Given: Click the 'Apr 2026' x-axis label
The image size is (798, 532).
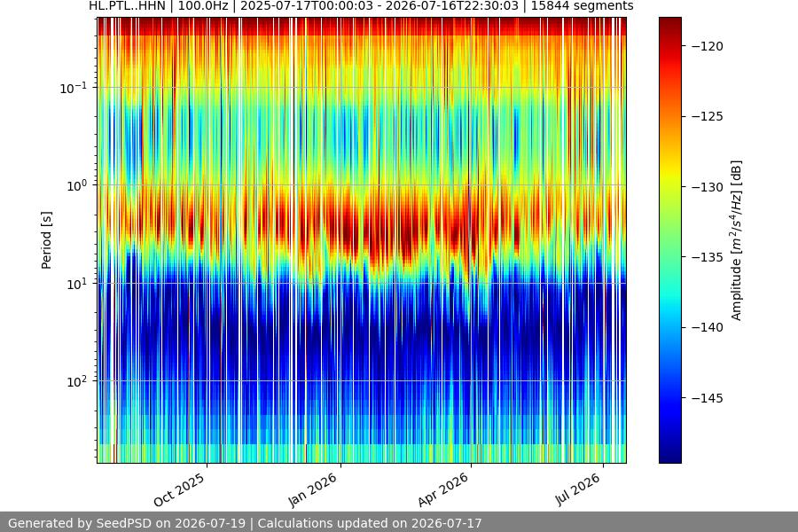Looking at the screenshot, I should (442, 489).
